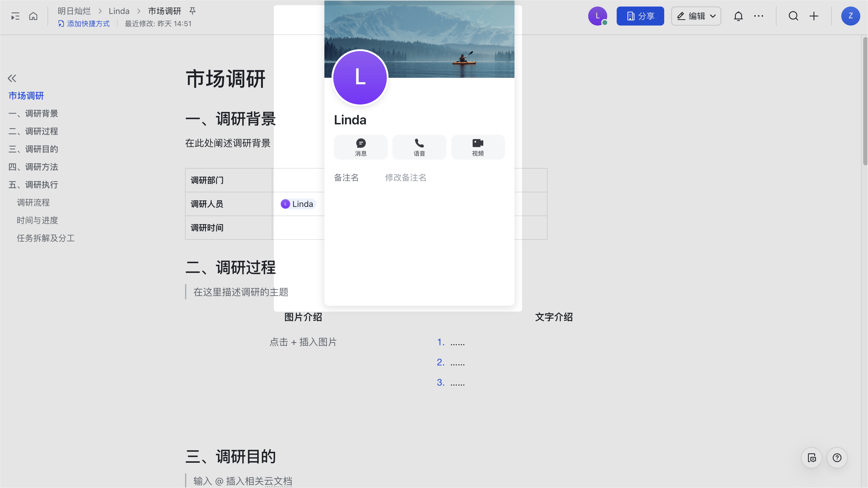Click the purple L collaborator avatar

pos(597,16)
